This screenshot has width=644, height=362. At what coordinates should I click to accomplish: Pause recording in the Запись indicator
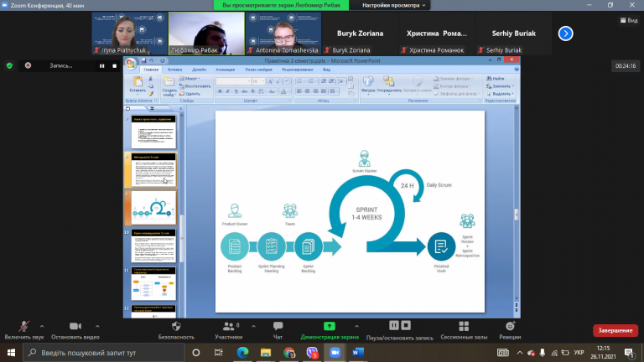tap(101, 65)
